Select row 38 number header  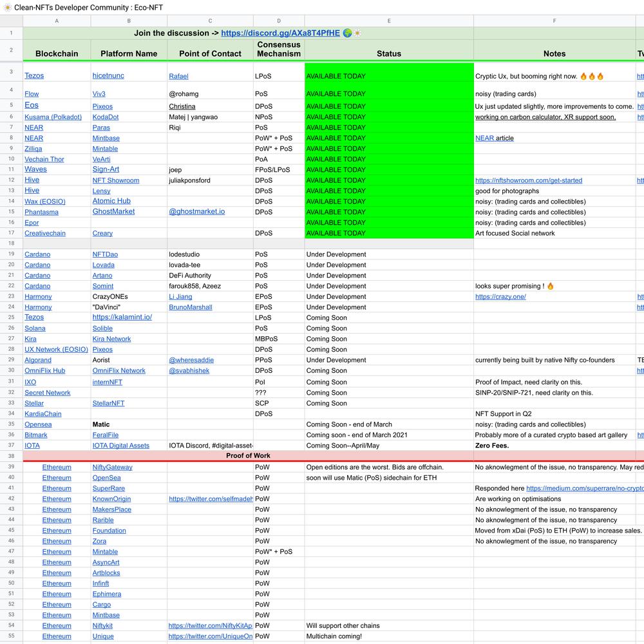tap(11, 456)
